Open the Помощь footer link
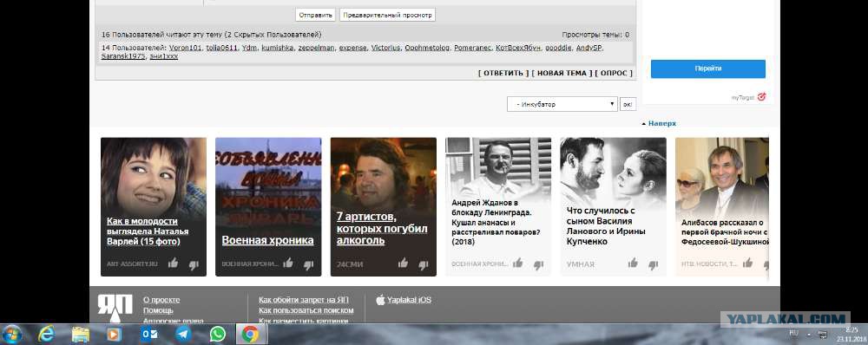Image resolution: width=868 pixels, height=345 pixels. point(158,310)
